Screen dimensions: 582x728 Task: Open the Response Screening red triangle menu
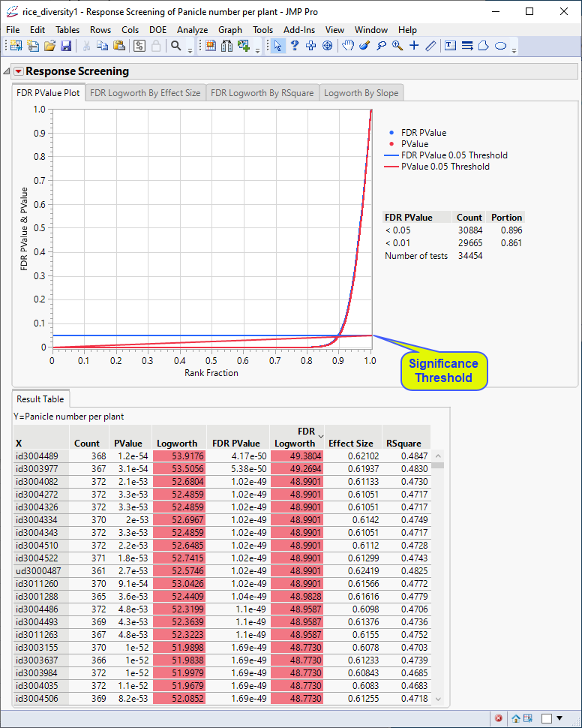coord(18,71)
